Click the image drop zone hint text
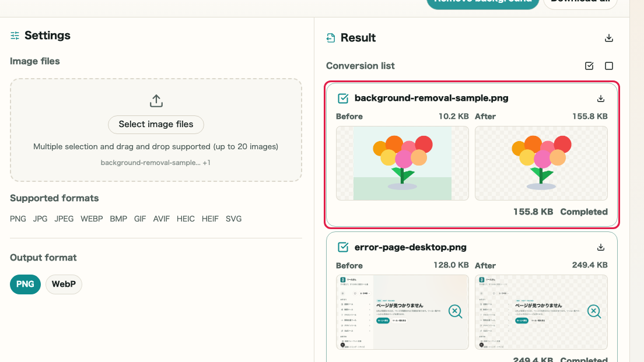This screenshot has height=362, width=644. pyautogui.click(x=156, y=146)
